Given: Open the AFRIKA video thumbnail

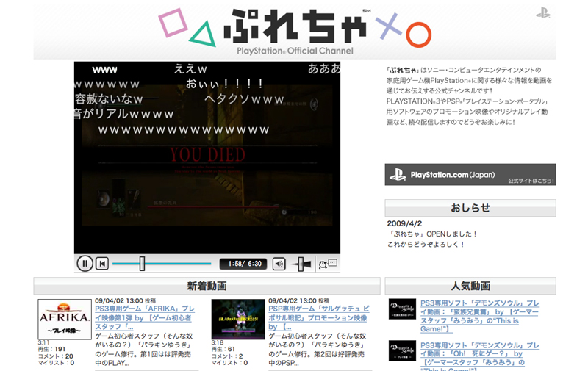Looking at the screenshot, I should [x=65, y=320].
